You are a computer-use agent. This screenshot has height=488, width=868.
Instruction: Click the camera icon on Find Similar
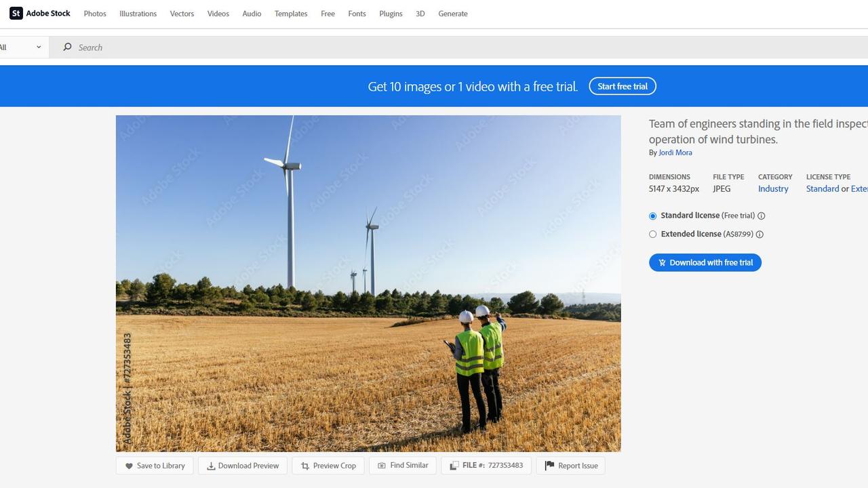point(382,466)
